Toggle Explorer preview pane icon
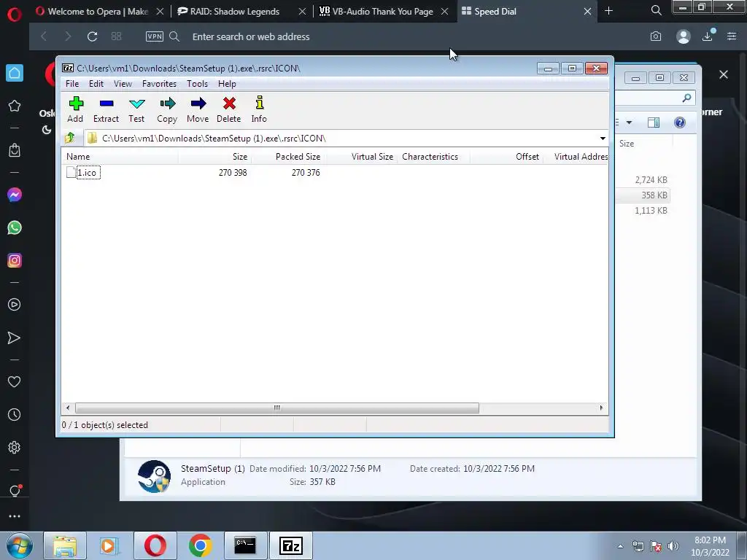The height and width of the screenshot is (560, 747). click(654, 122)
